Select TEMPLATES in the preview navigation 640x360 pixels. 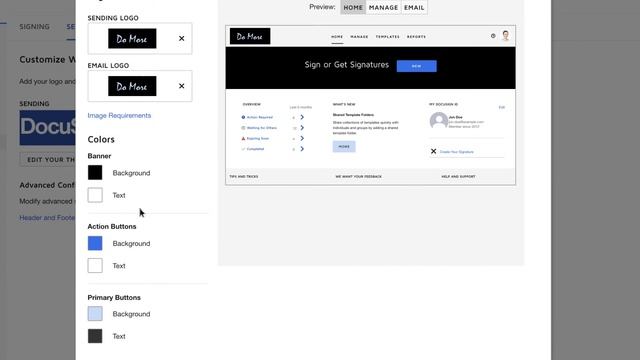[x=387, y=37]
